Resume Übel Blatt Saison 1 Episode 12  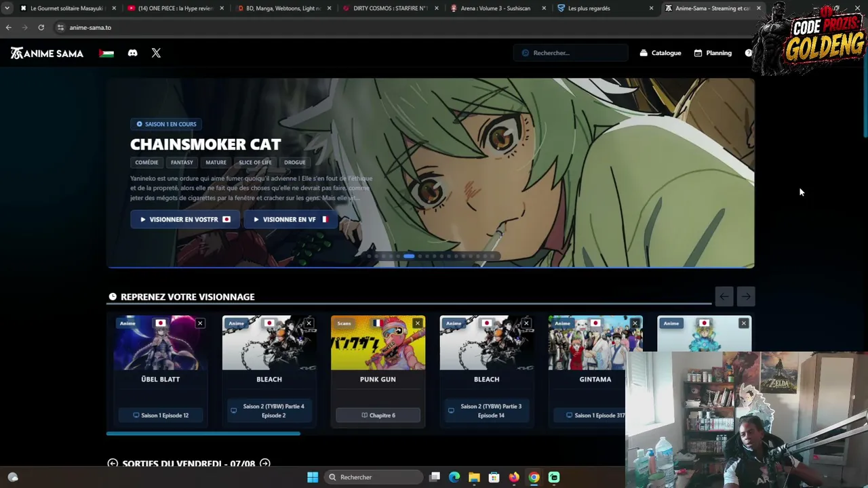161,415
